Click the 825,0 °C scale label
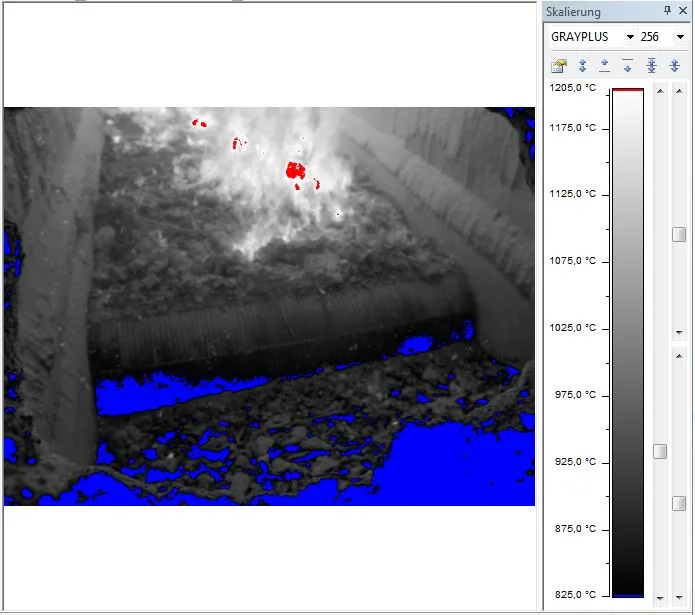This screenshot has width=695, height=615. tap(575, 595)
